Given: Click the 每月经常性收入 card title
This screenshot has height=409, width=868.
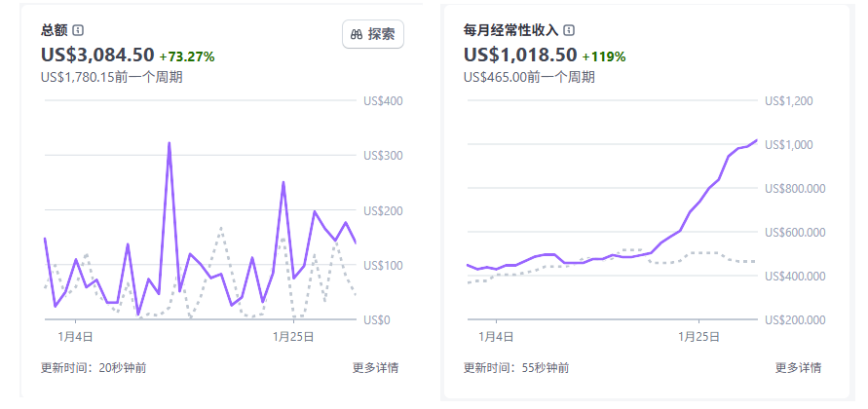Looking at the screenshot, I should tap(510, 30).
